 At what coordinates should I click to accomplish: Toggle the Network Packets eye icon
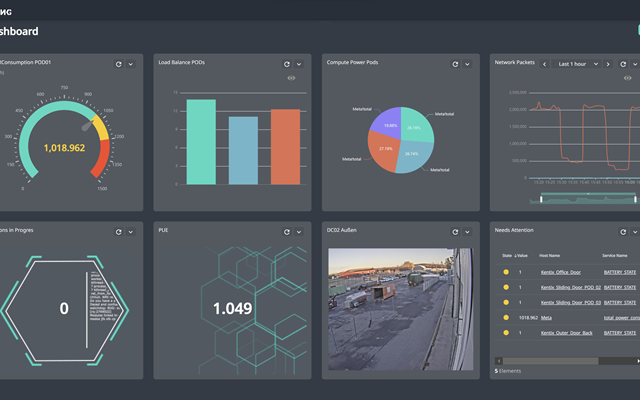coord(627,78)
